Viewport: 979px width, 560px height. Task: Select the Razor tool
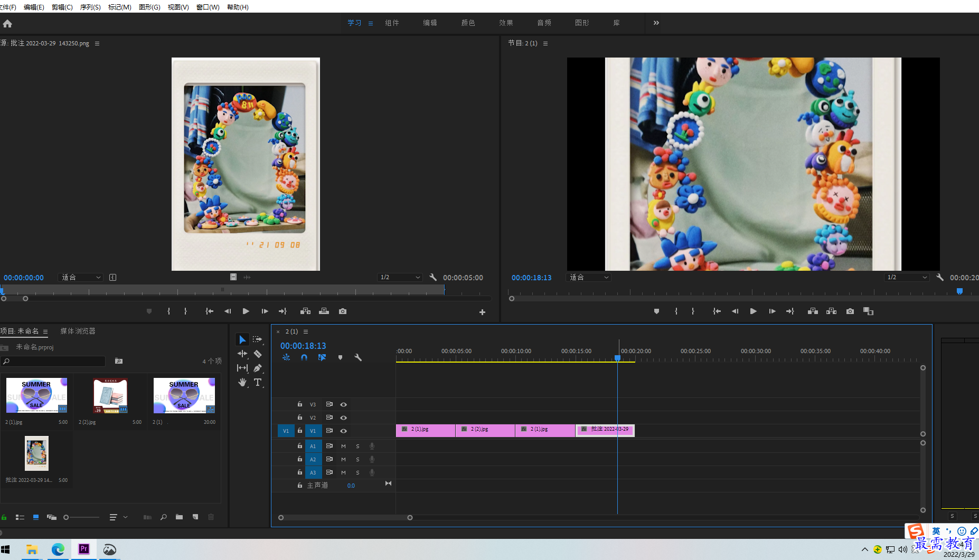pos(258,354)
